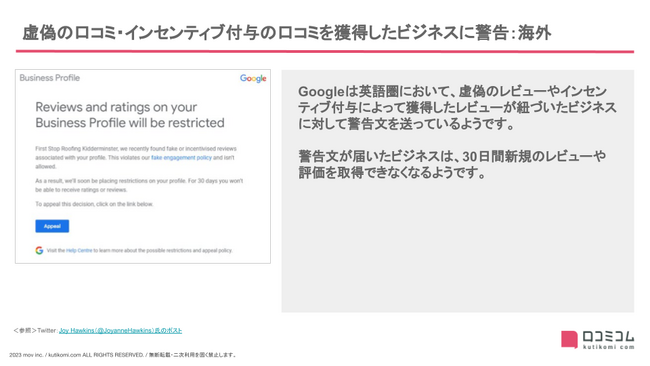Select the Google email screenshot image
The height and width of the screenshot is (366, 650).
[x=143, y=166]
